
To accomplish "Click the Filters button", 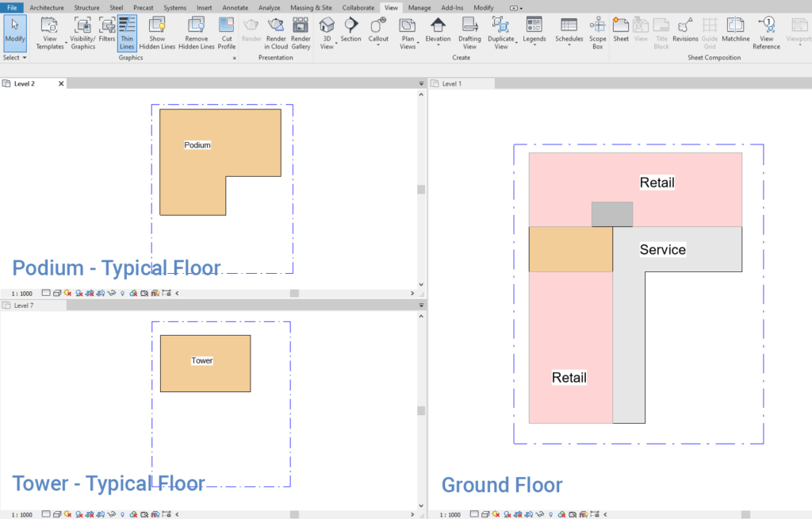I will 107,35.
